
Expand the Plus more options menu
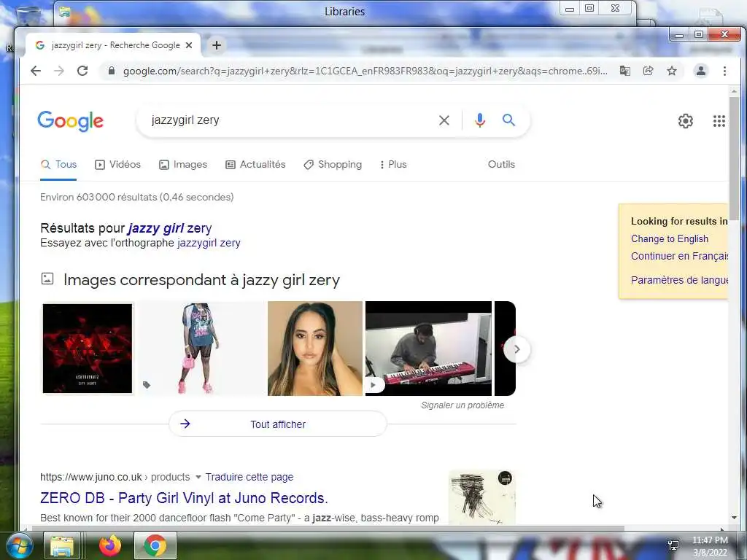pyautogui.click(x=393, y=165)
